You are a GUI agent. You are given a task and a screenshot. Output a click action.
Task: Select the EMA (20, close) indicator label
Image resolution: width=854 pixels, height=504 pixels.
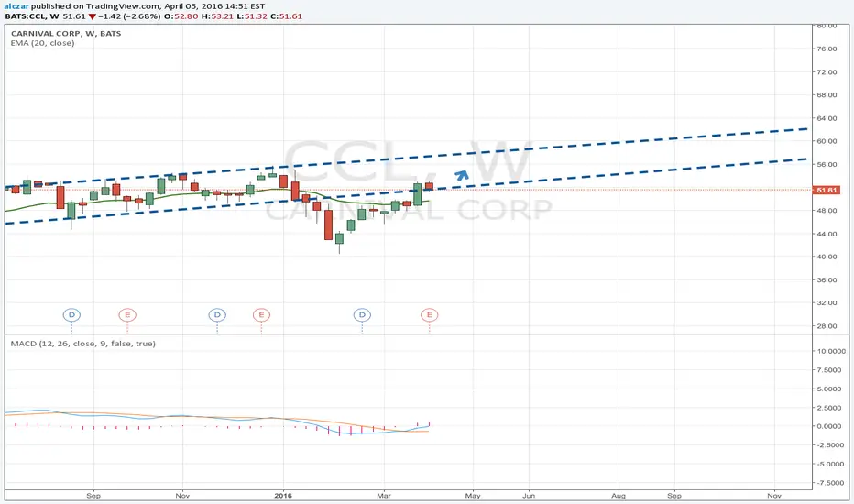point(42,43)
